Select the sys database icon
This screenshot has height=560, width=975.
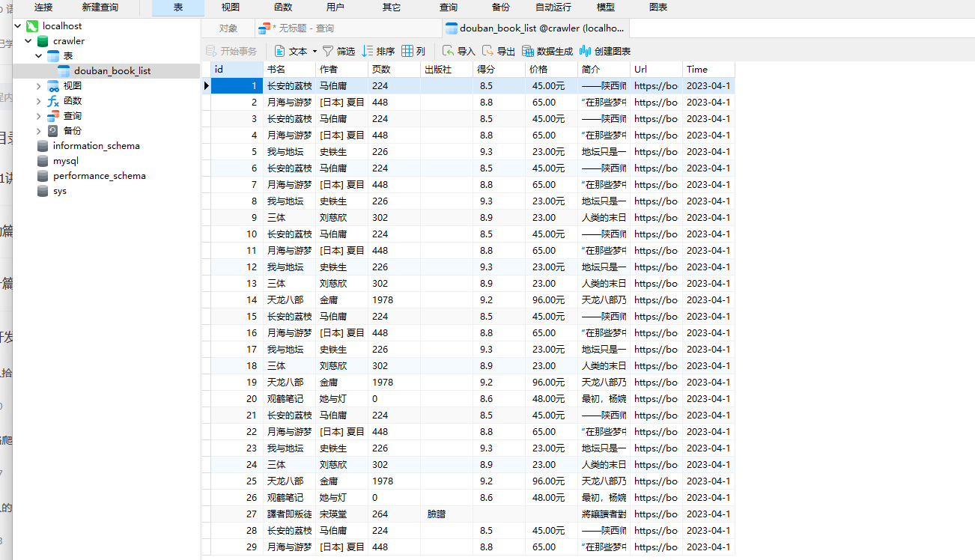[43, 191]
